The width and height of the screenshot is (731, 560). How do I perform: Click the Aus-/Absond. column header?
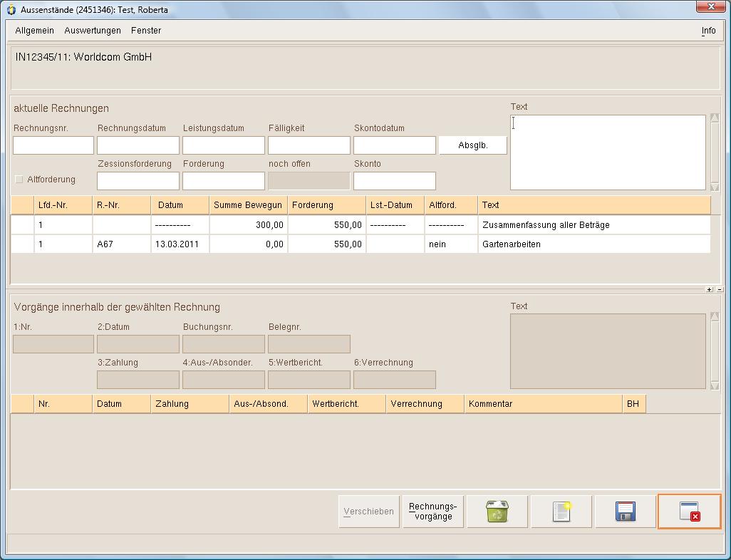click(x=269, y=404)
